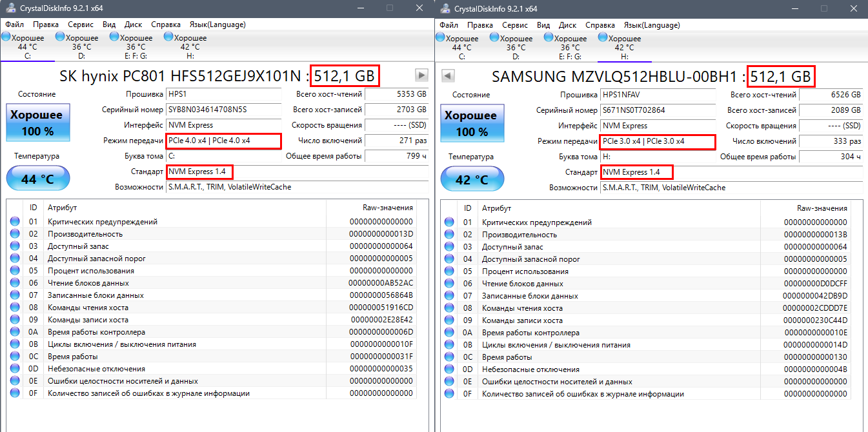Open Сервис menu in right window
The image size is (868, 432).
click(515, 25)
